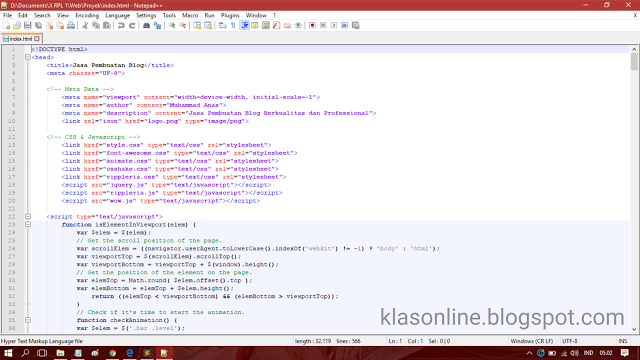The width and height of the screenshot is (640, 360).
Task: Open the File menu
Action: [7, 15]
